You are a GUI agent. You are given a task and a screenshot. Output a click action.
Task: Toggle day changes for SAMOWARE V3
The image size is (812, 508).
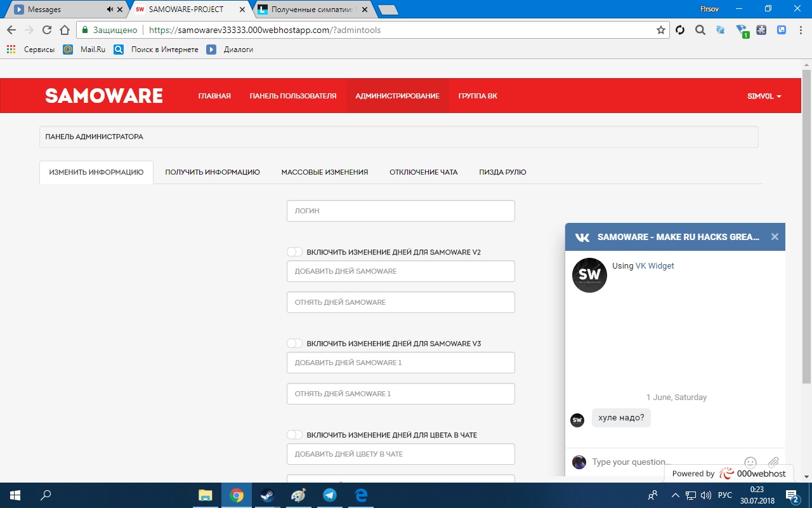[294, 344]
